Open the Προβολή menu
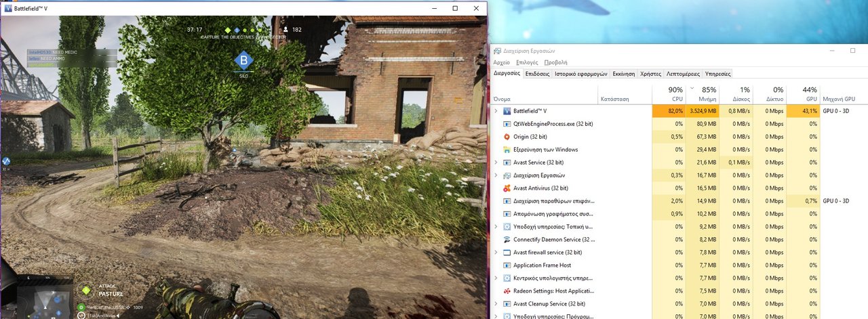The width and height of the screenshot is (868, 319). (x=556, y=62)
